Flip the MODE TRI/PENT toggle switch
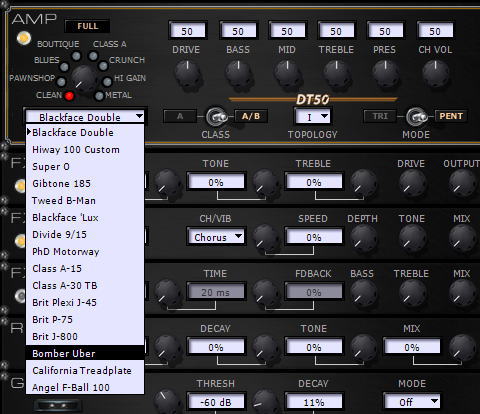 pos(416,117)
